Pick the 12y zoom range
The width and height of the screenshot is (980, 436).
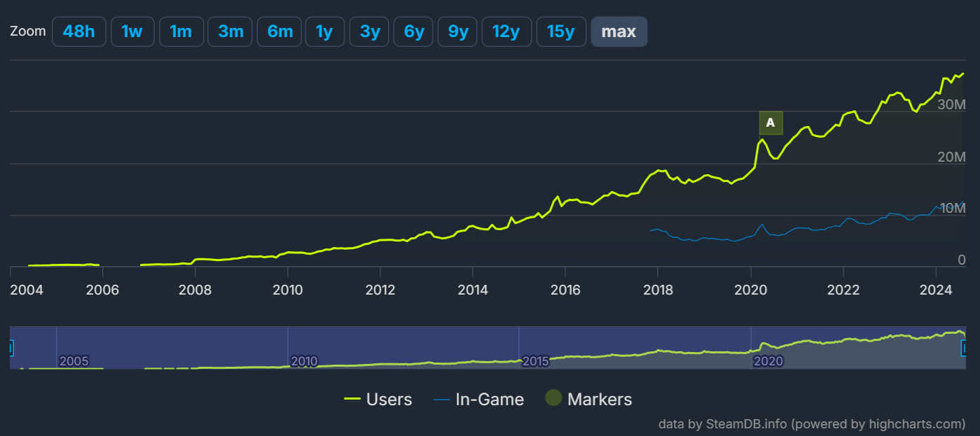coord(506,31)
